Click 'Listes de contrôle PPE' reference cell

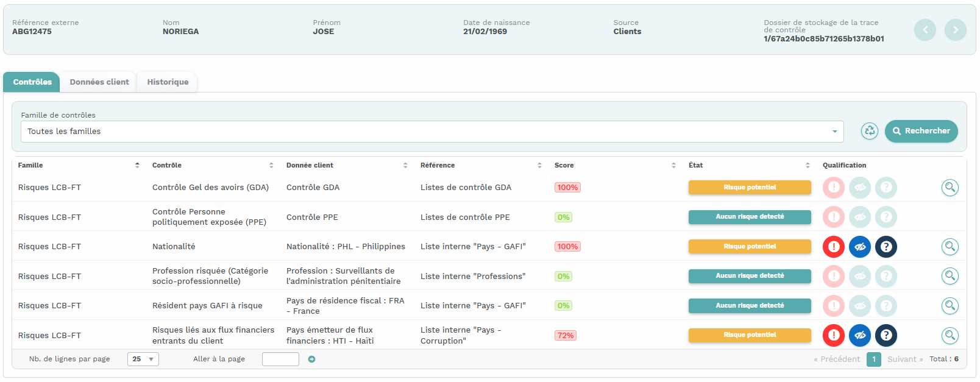(465, 218)
